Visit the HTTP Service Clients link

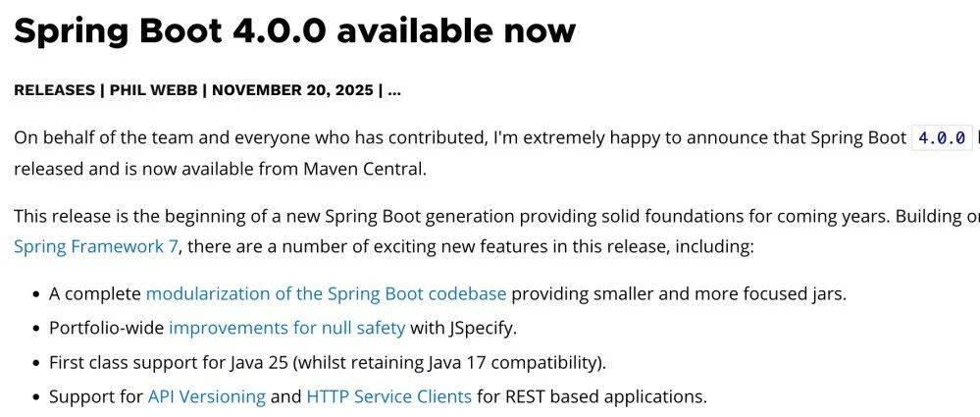tap(388, 396)
